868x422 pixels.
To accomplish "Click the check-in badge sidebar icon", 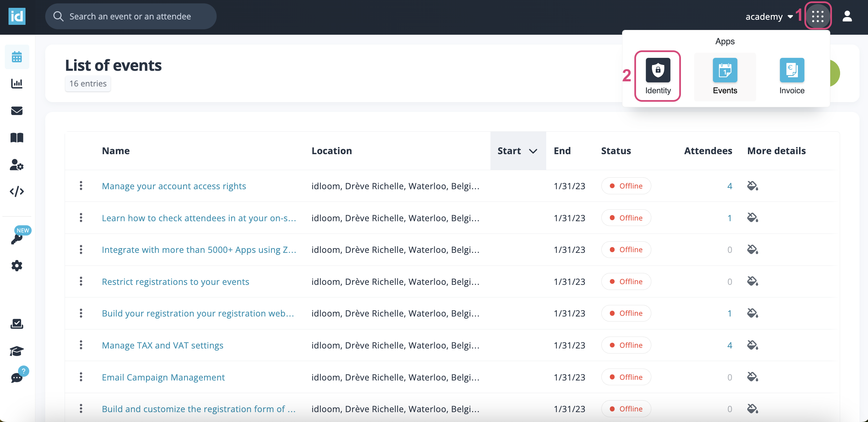I will (17, 323).
